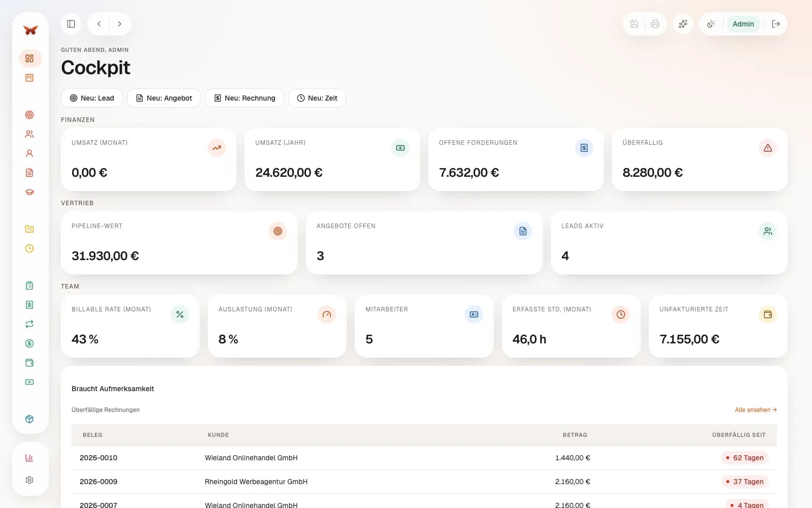Viewport: 812px width, 508px height.
Task: Go forward with the right chevron
Action: 120,24
